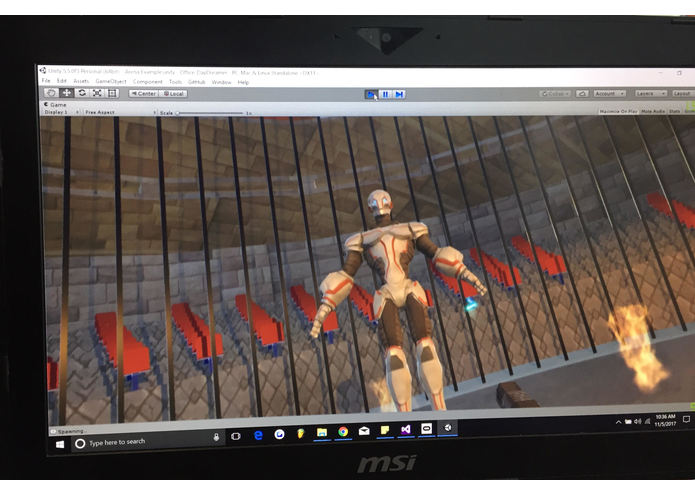Switch to the Game tab
Screen dimensions: 695x494
(x=55, y=105)
